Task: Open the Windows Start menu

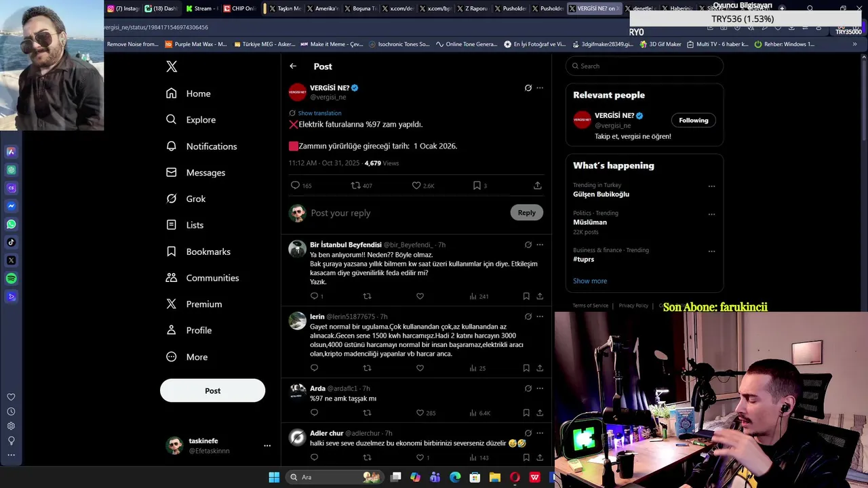Action: pyautogui.click(x=274, y=477)
